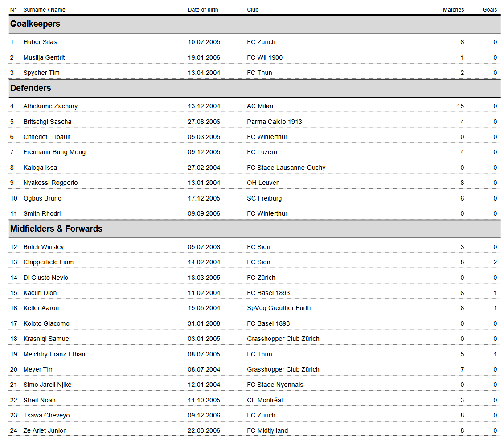Click the AC Milan club entry
This screenshot has width=504, height=442.
260,106
